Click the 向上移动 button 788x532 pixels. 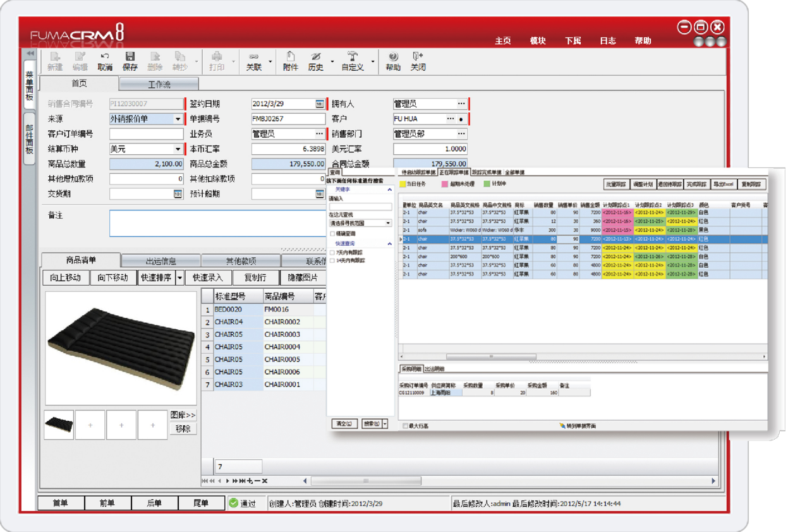pyautogui.click(x=66, y=278)
